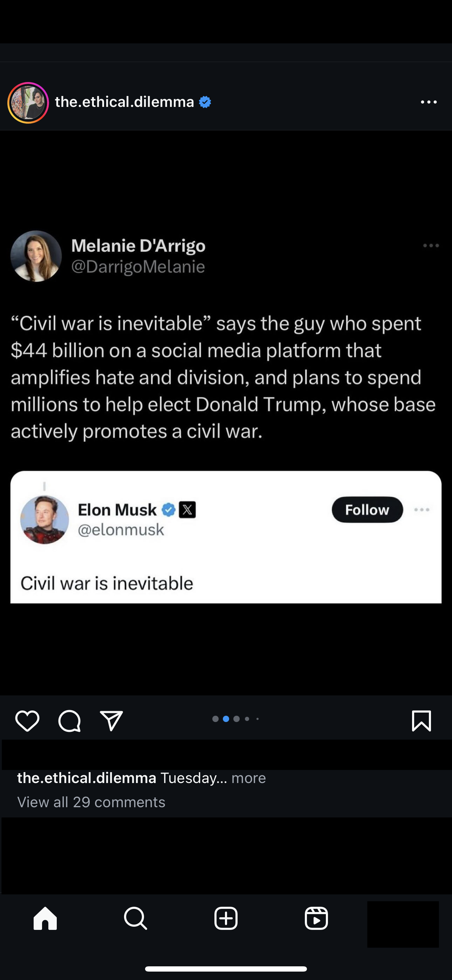
Task: Open Reels tab
Action: point(316,918)
